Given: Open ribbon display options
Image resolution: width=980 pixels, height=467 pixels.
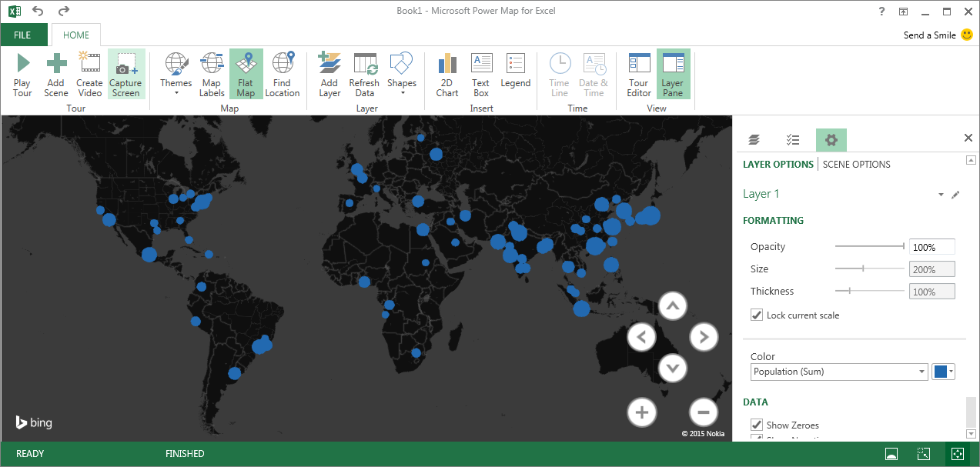Looking at the screenshot, I should pos(903,11).
